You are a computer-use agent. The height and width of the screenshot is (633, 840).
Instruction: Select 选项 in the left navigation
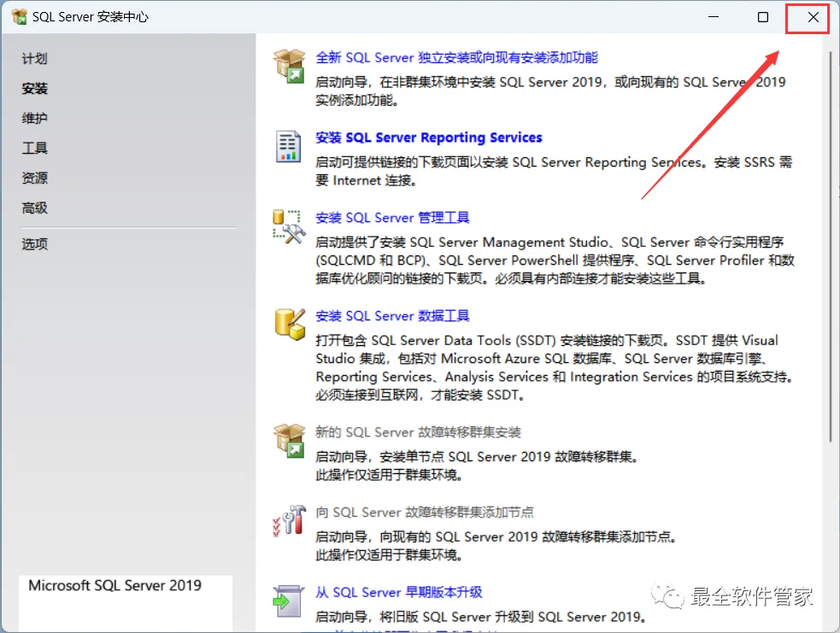click(x=35, y=244)
